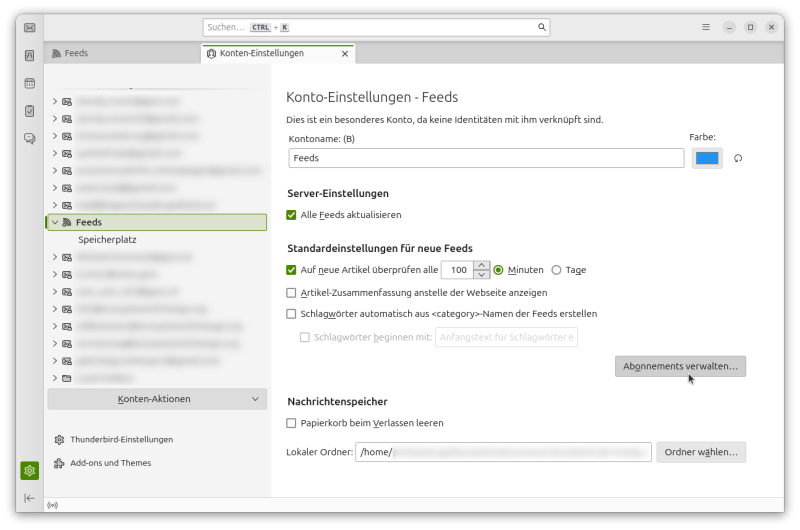
Task: Uncheck Alle Feeds aktualisieren
Action: (x=292, y=215)
